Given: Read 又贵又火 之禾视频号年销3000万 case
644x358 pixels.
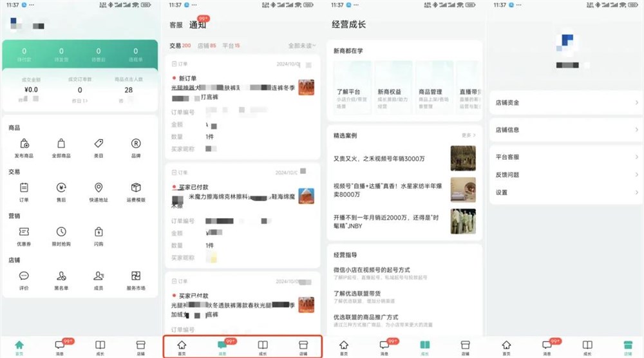Looking at the screenshot, I should coord(379,158).
